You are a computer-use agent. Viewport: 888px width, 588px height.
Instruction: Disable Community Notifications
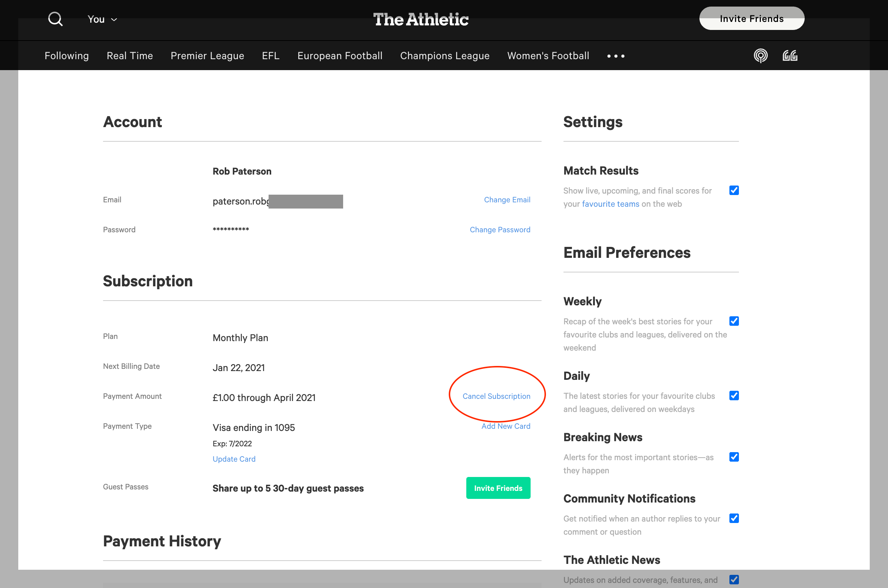(734, 518)
